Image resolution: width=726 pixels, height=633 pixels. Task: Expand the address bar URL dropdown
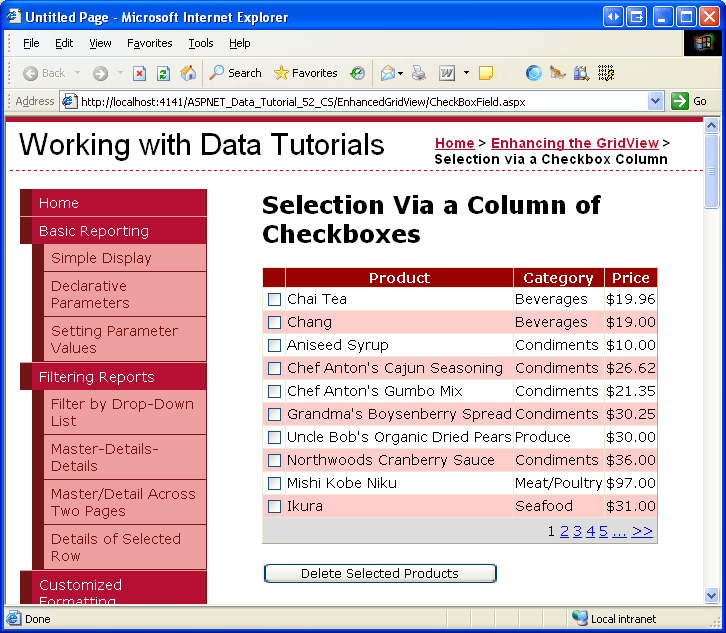pos(656,101)
